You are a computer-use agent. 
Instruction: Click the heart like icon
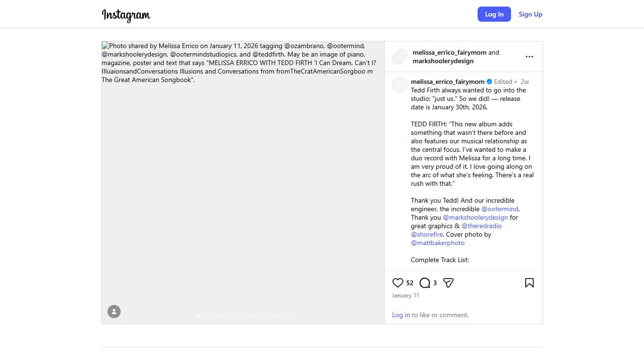(x=397, y=283)
